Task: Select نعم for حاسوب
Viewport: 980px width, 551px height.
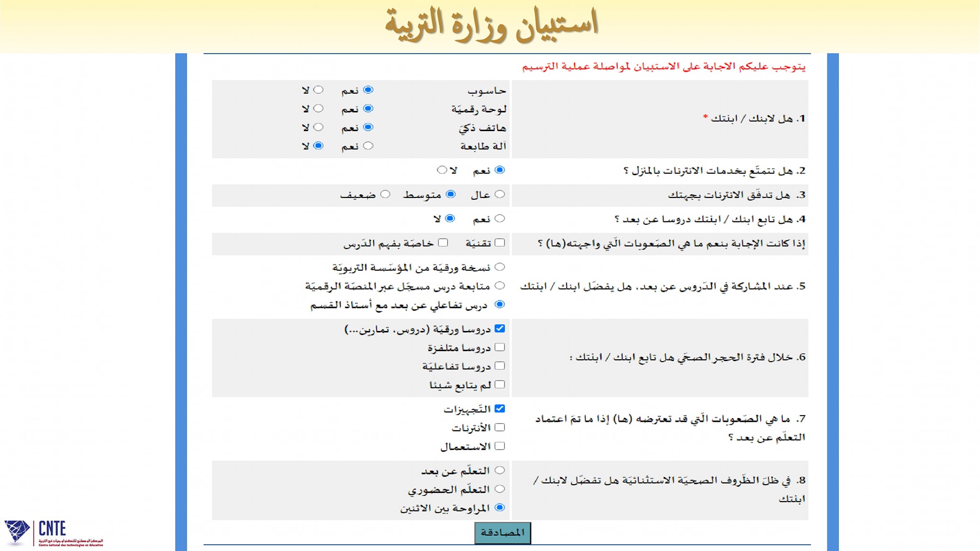Action: click(368, 90)
